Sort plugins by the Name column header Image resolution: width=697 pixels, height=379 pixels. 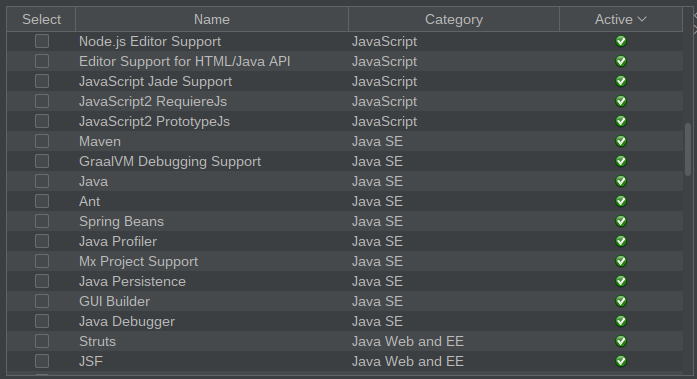tap(212, 19)
